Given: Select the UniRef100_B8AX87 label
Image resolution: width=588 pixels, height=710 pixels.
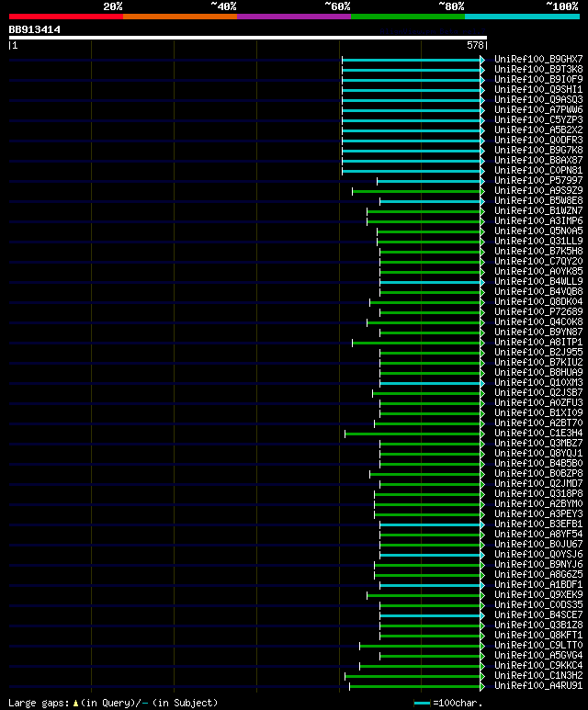Looking at the screenshot, I should point(538,161).
